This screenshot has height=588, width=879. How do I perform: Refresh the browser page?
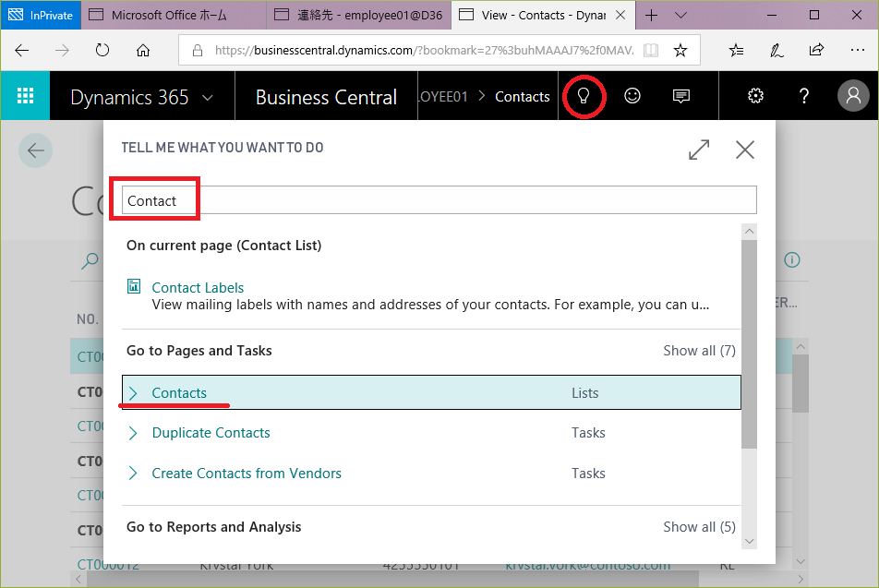[102, 51]
